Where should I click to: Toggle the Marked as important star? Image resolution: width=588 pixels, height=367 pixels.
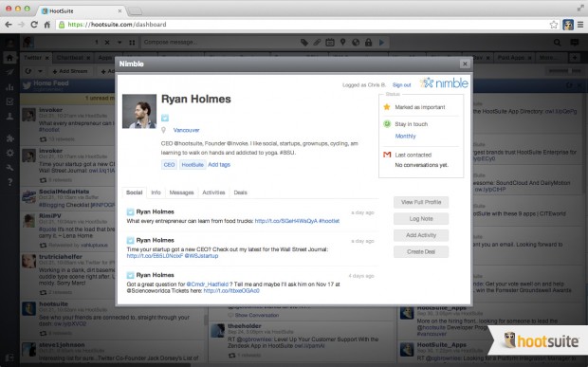tap(387, 107)
